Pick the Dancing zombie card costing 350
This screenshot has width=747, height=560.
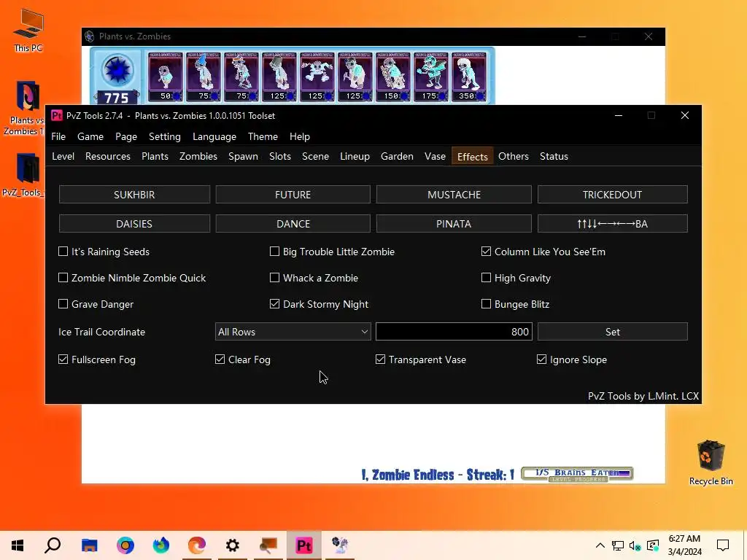click(469, 77)
